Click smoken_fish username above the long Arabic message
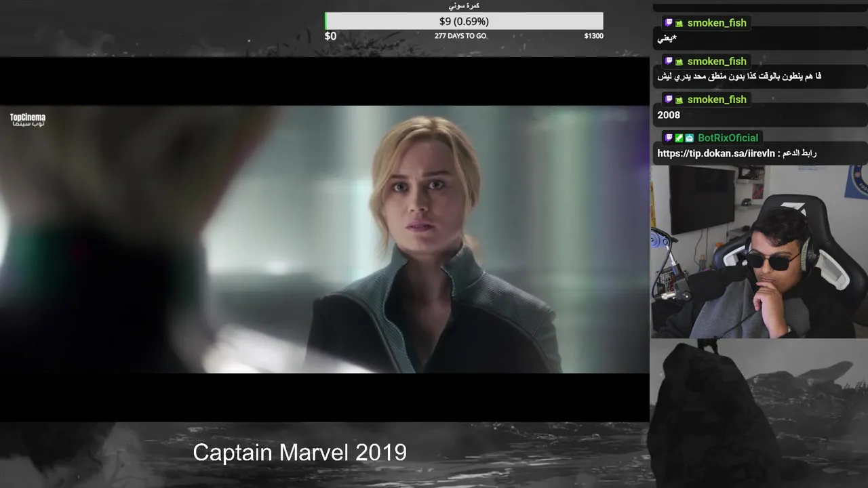 717,61
